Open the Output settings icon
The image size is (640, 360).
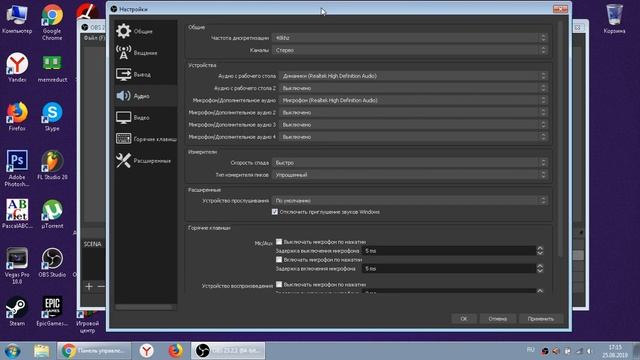[x=123, y=74]
